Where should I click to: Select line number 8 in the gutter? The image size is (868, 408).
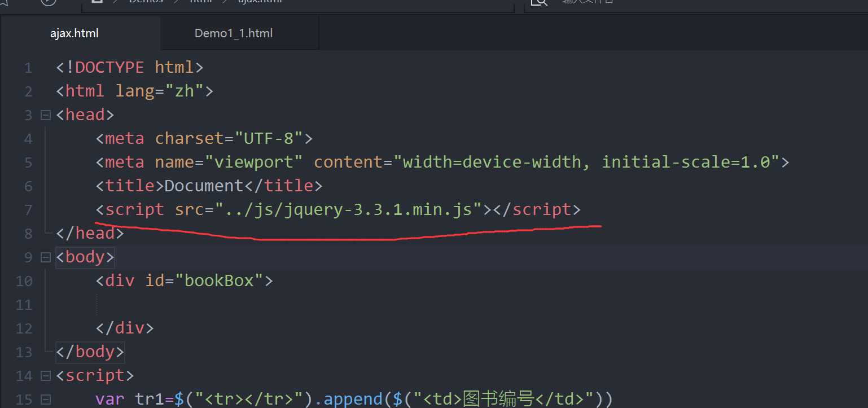pyautogui.click(x=28, y=234)
